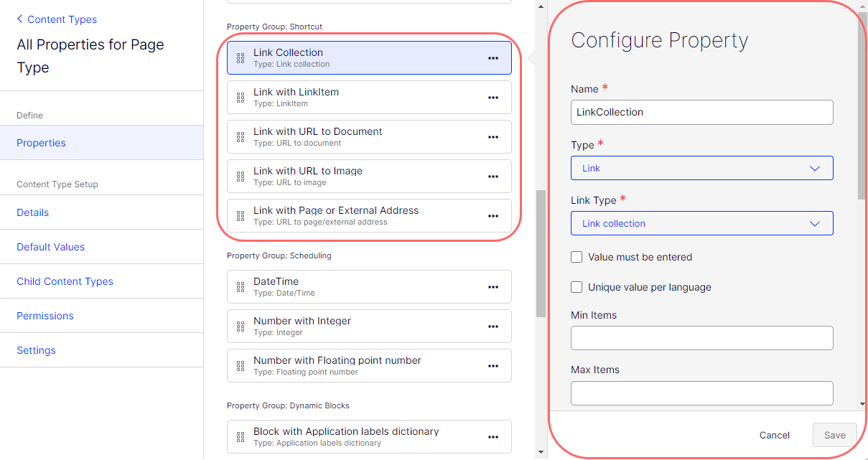Click the drag handle of Link with URL to Image
Viewport: 868px width, 460px height.
241,177
